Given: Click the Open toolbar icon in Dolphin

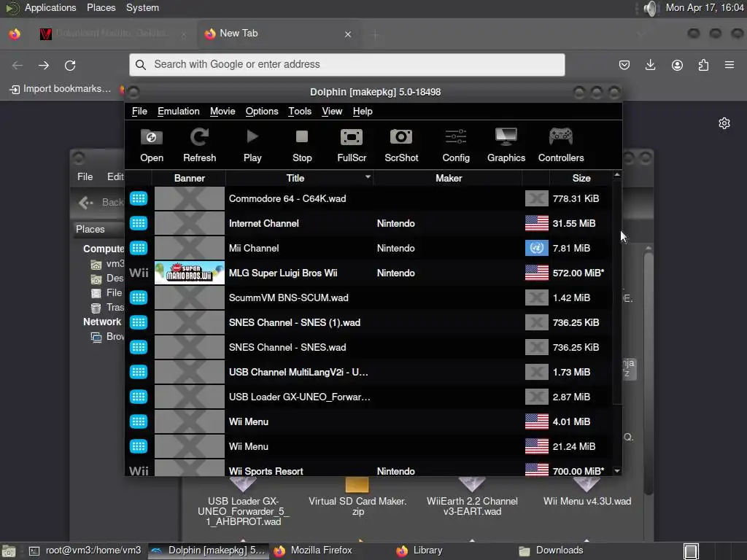Looking at the screenshot, I should coord(152,145).
